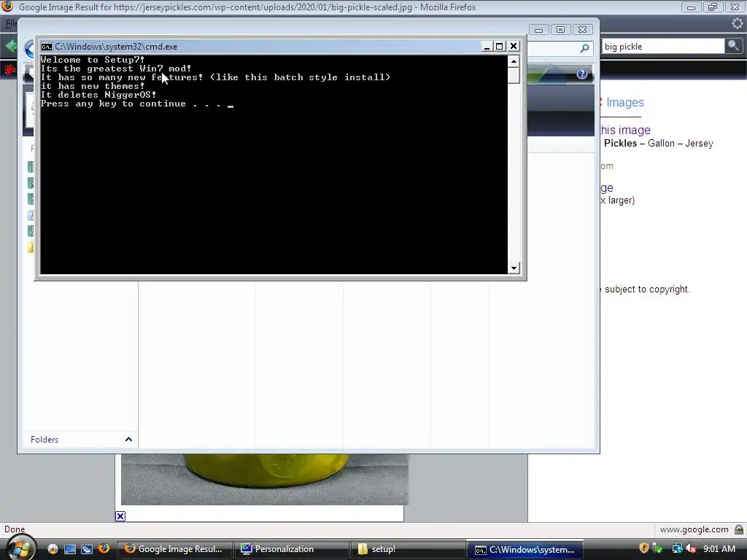The width and height of the screenshot is (747, 560).
Task: Minimize the Explorer window behind cmd
Action: pos(539,29)
